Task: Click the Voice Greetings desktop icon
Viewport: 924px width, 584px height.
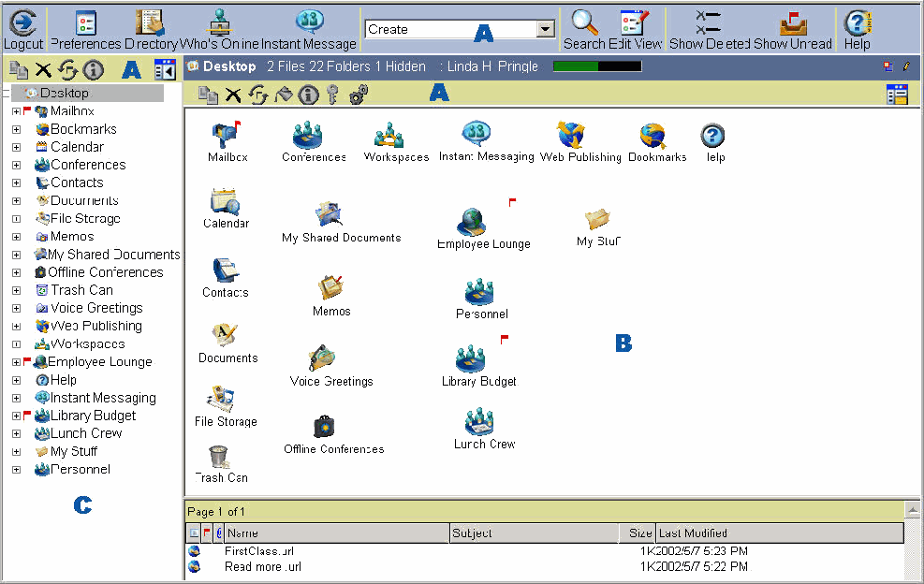Action: point(324,359)
